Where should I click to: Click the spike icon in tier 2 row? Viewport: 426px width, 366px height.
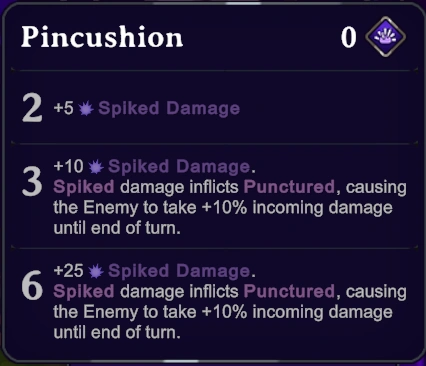[x=86, y=109]
